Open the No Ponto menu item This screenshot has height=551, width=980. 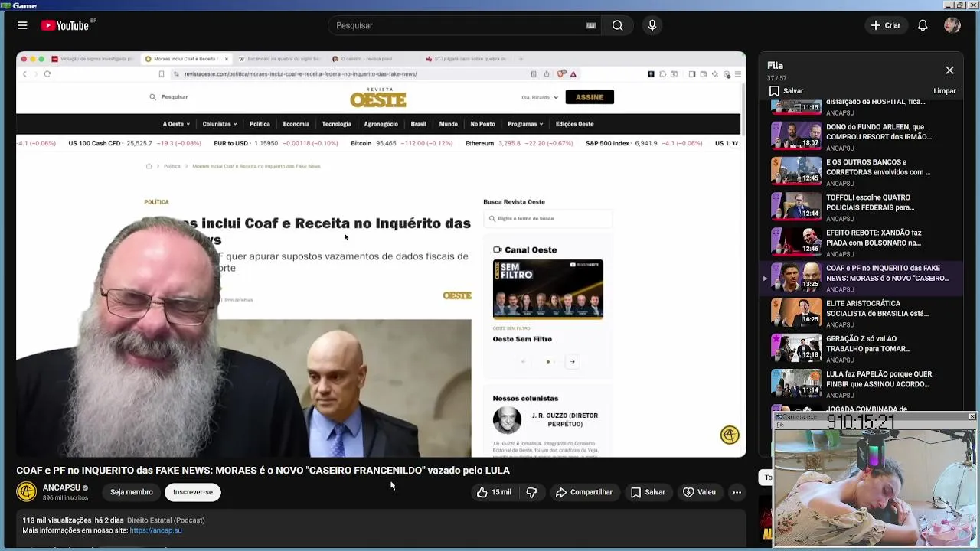482,124
